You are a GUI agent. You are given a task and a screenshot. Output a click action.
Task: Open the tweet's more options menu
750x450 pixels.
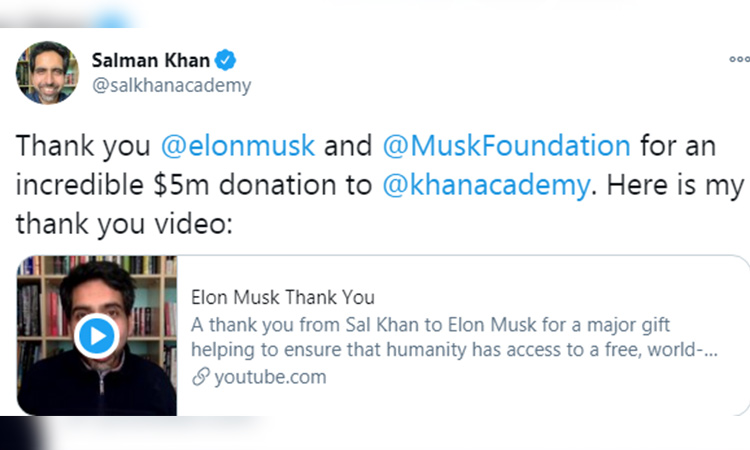(x=737, y=59)
